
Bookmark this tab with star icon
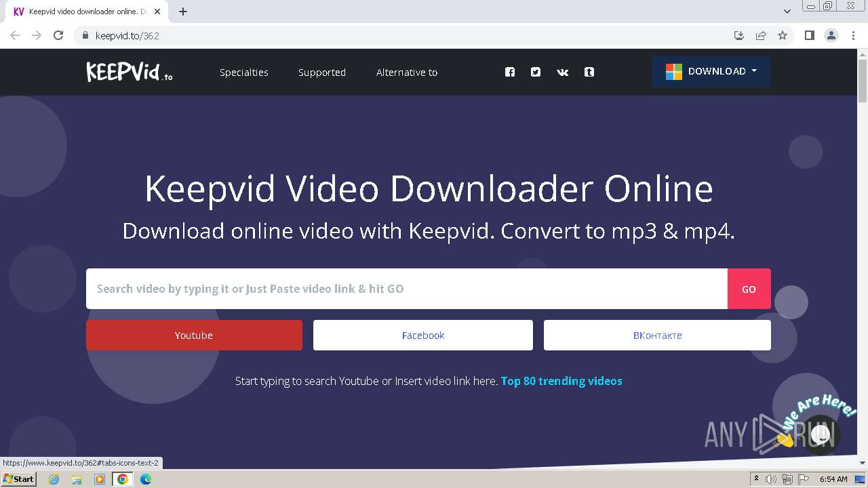click(783, 35)
